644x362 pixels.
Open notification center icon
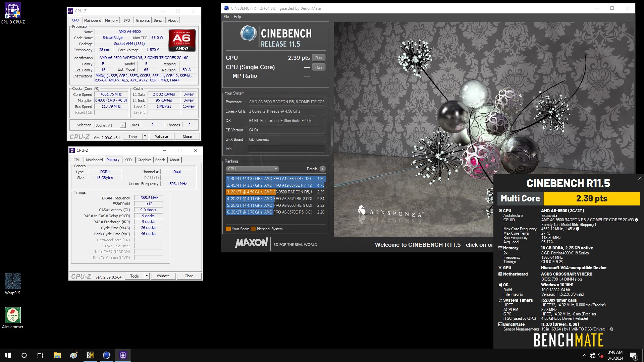pos(634,355)
